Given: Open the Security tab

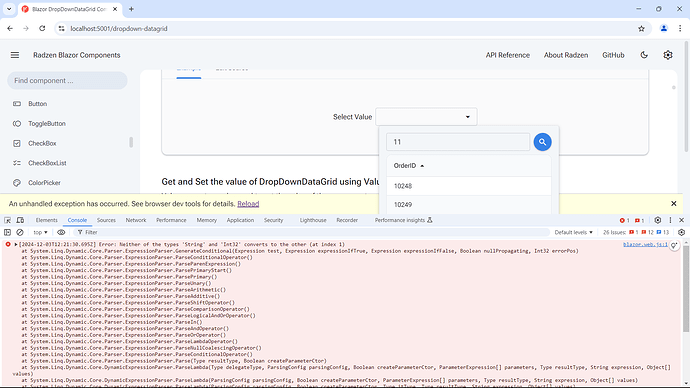Looking at the screenshot, I should pyautogui.click(x=274, y=220).
